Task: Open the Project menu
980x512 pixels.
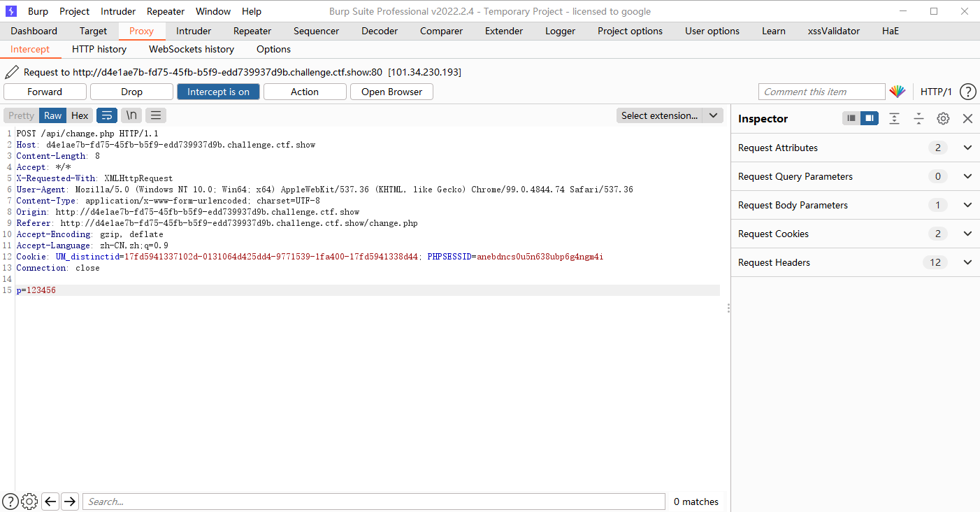Action: (74, 11)
